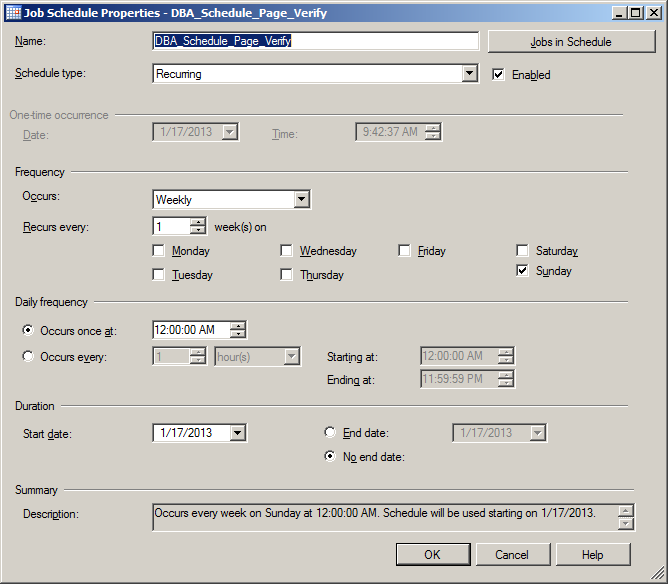Choose the End date radio option
The height and width of the screenshot is (584, 668).
tap(331, 433)
